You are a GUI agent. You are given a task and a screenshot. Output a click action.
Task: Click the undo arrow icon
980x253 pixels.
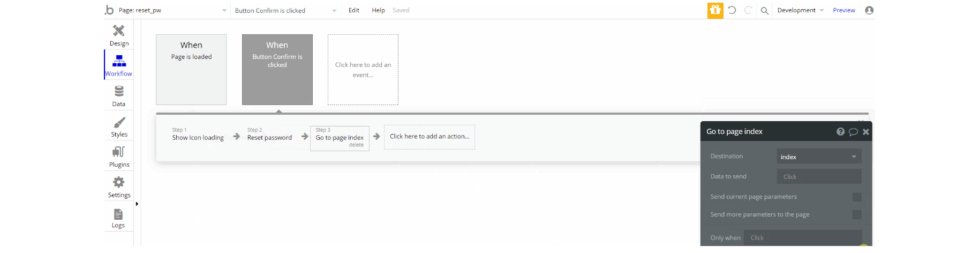(x=732, y=10)
